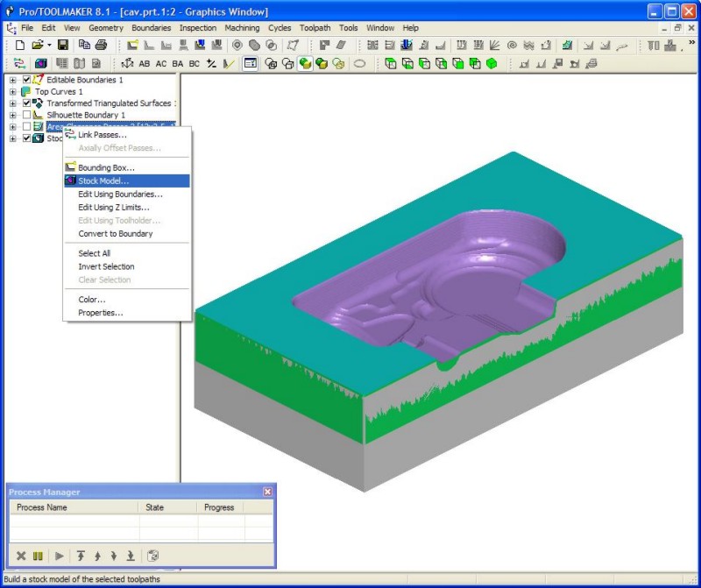Uncheck the Stock Model tree item checkbox

(x=27, y=138)
